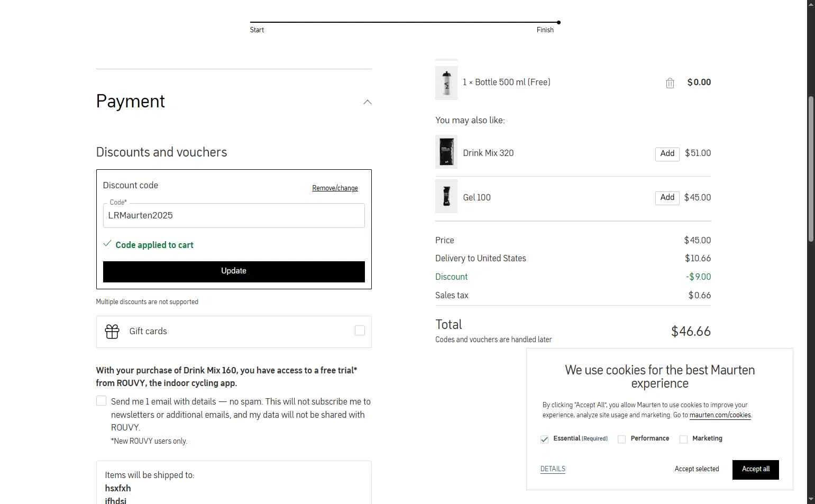Click the Gel 100 product thumbnail

[446, 196]
